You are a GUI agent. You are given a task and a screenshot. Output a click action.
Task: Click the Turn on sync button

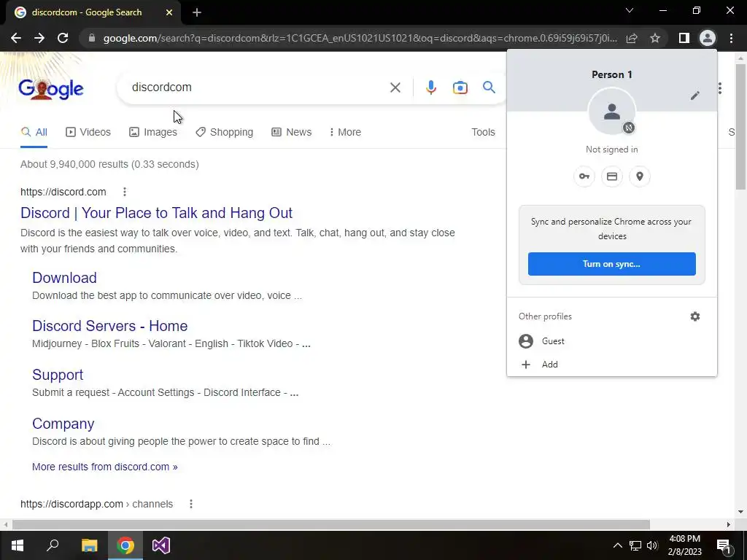tap(612, 264)
